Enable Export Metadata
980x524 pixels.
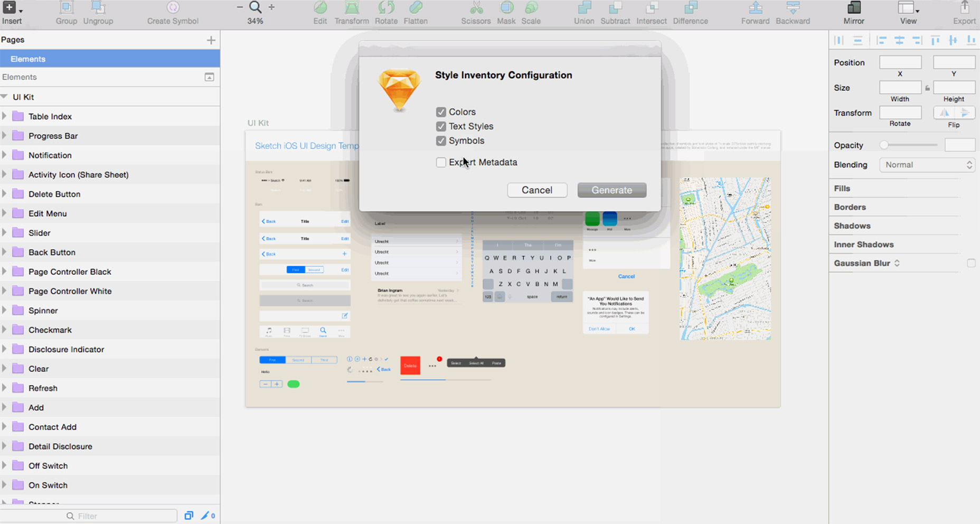click(x=441, y=162)
